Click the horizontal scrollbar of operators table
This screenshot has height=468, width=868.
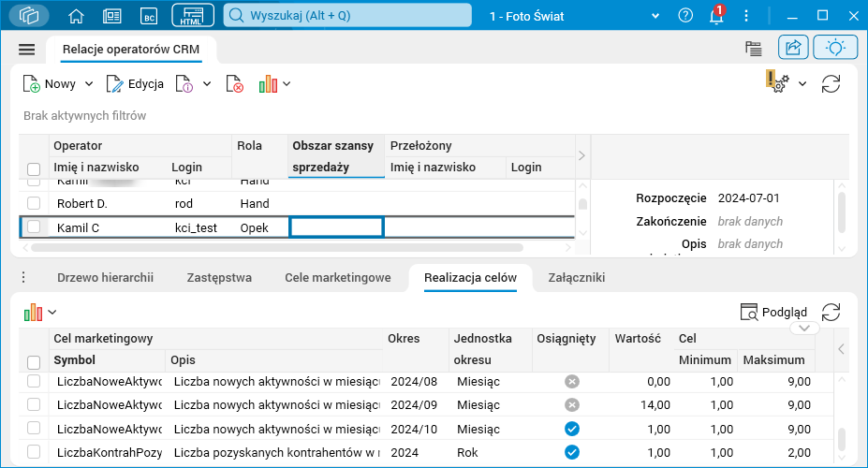[x=277, y=248]
